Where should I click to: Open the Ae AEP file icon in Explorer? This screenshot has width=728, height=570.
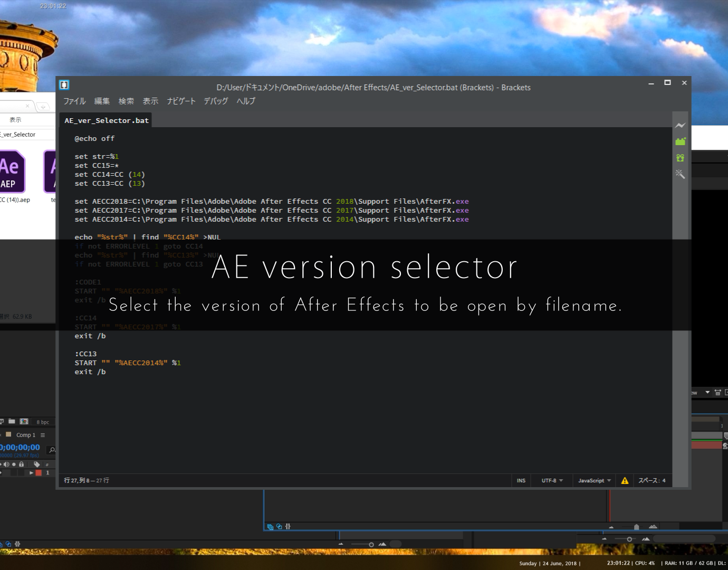pos(12,172)
